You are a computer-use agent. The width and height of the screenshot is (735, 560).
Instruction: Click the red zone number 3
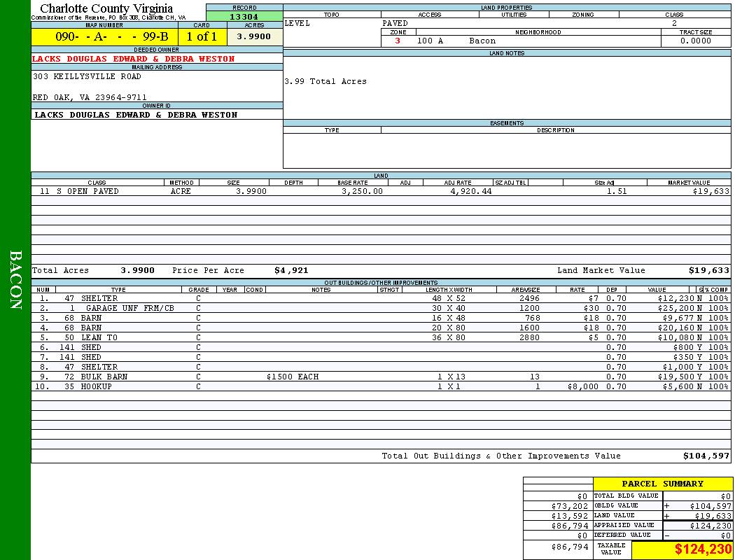398,41
